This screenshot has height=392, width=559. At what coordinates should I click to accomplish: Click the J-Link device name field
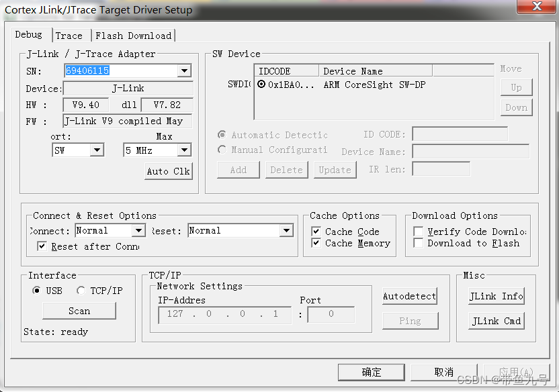[128, 89]
